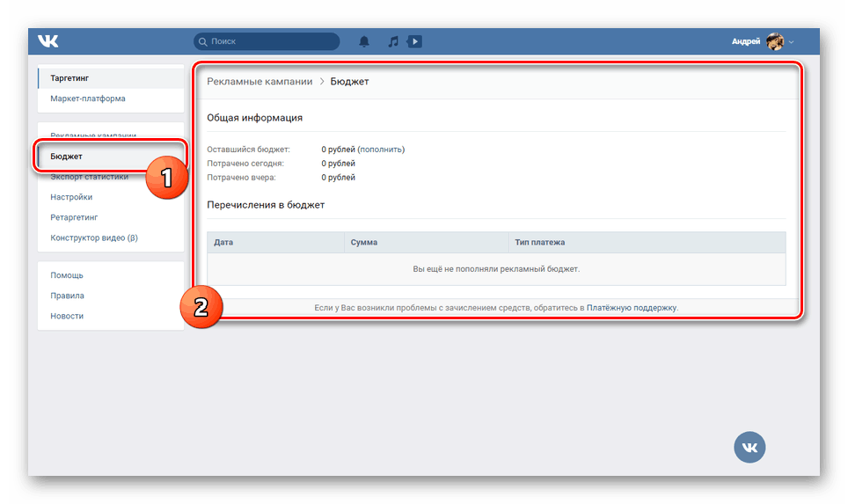Open Маркет-платформа section
Image resolution: width=848 pixels, height=504 pixels.
click(x=111, y=99)
